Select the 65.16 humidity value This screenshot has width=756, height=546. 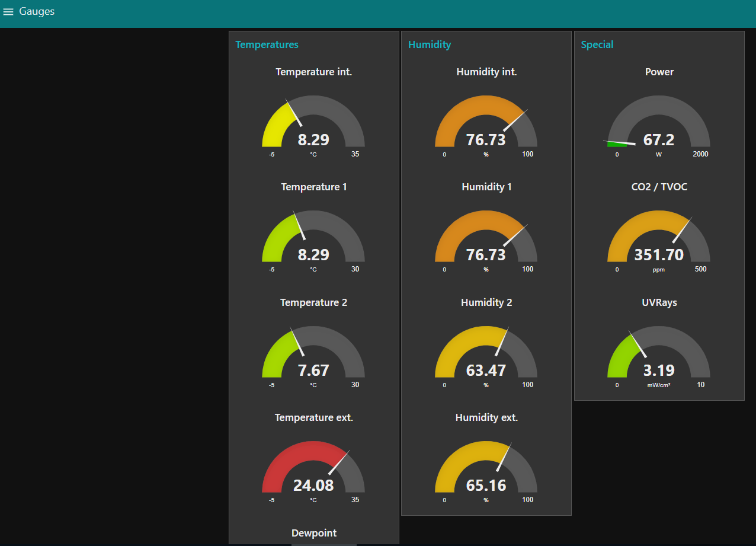coord(486,486)
